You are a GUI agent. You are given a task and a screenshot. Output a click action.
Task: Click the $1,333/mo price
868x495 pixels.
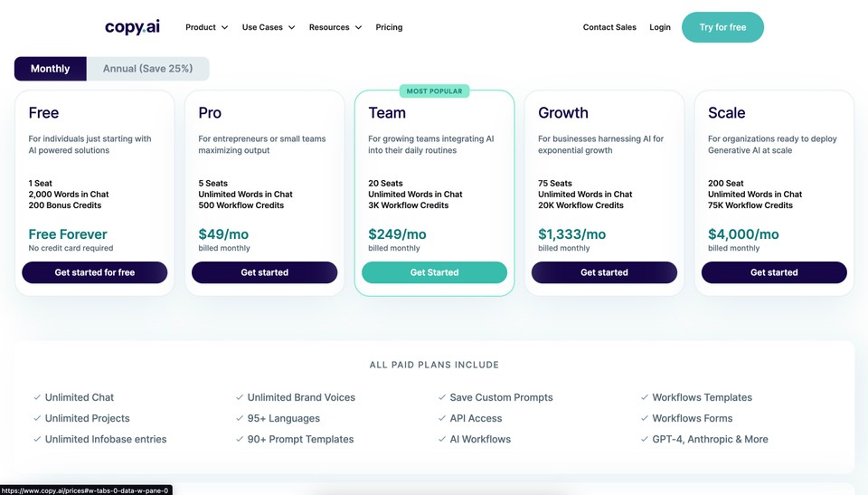571,233
